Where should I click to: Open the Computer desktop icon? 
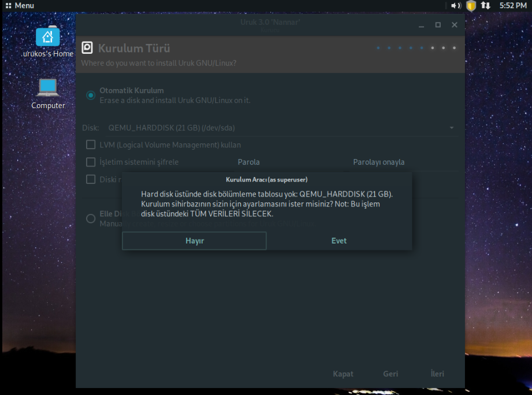[48, 94]
